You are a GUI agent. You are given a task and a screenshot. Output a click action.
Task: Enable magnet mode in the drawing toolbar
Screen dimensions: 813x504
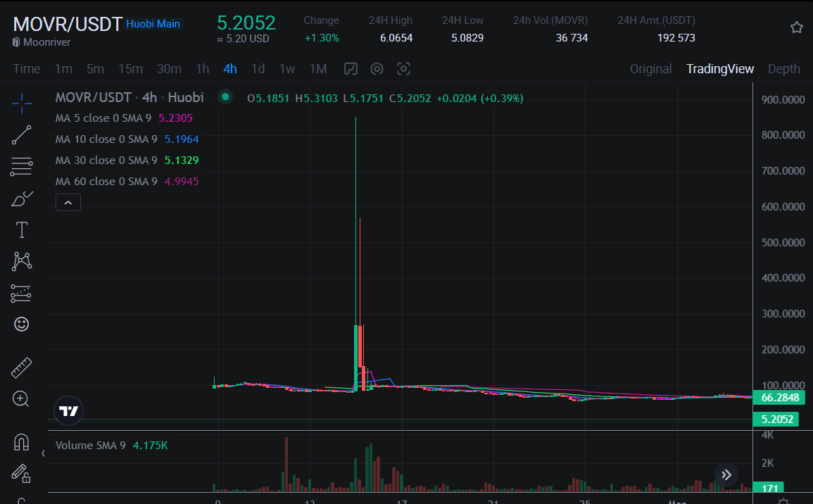pyautogui.click(x=21, y=441)
